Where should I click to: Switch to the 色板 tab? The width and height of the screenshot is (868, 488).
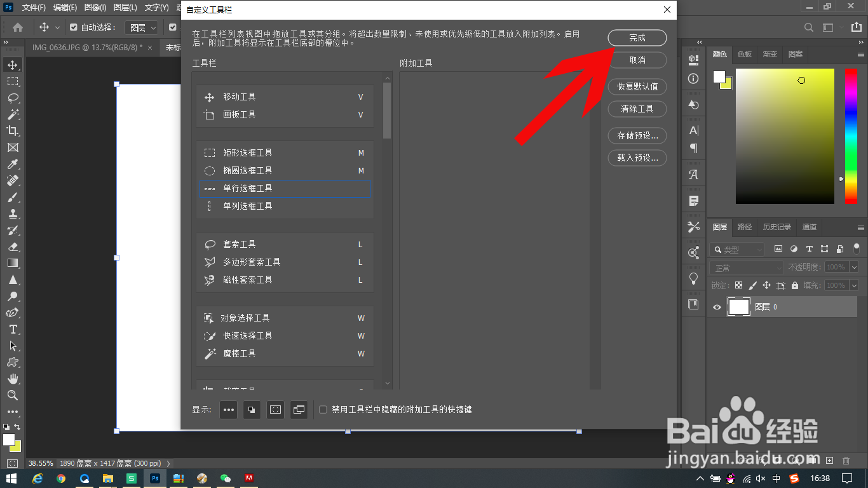click(744, 55)
